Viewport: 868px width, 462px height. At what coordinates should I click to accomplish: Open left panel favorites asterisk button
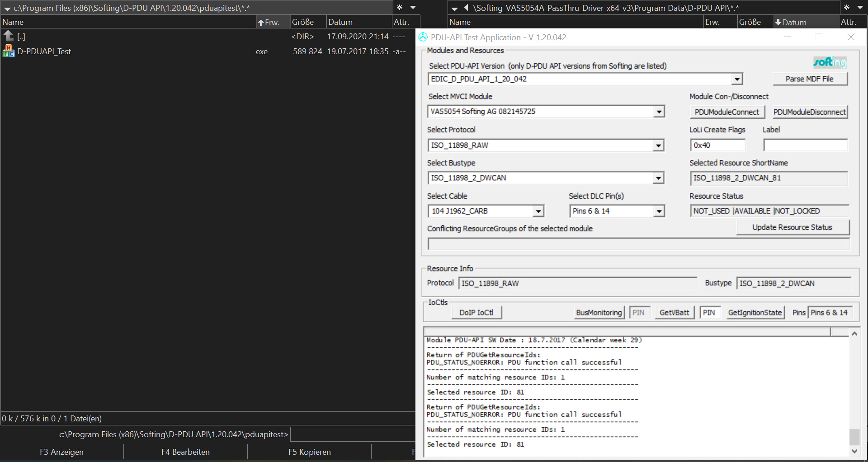(400, 7)
